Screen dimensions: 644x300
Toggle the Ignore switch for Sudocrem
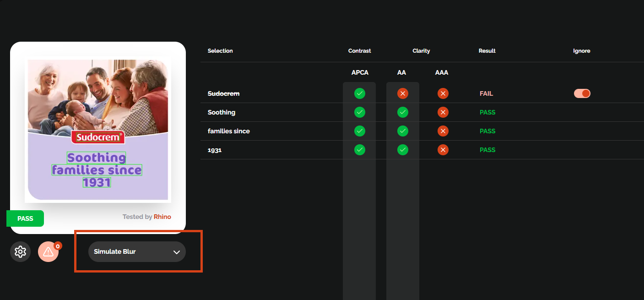click(x=582, y=93)
